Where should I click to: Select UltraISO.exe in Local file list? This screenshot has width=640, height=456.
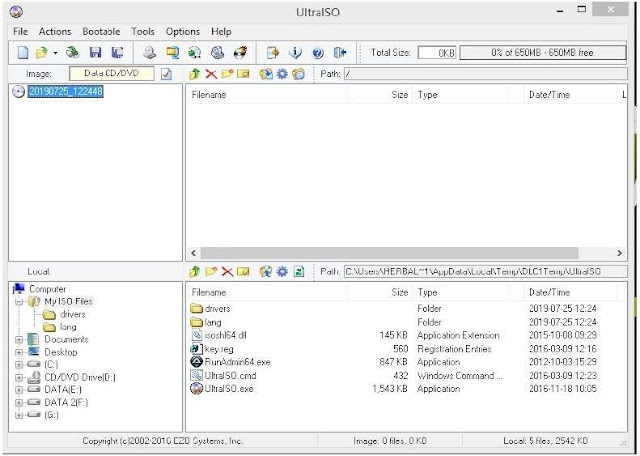click(x=229, y=389)
